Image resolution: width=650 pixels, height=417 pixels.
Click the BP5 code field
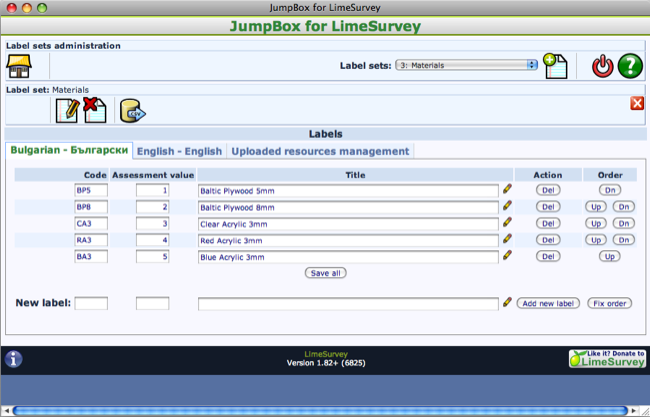coord(91,190)
